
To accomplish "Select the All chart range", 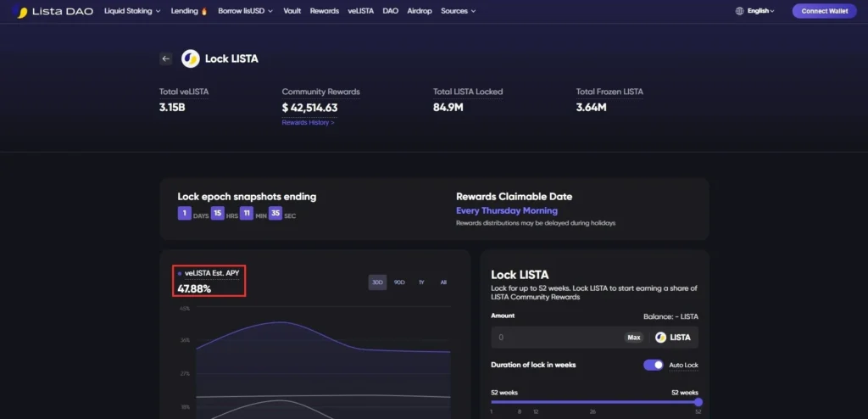I will [x=443, y=282].
